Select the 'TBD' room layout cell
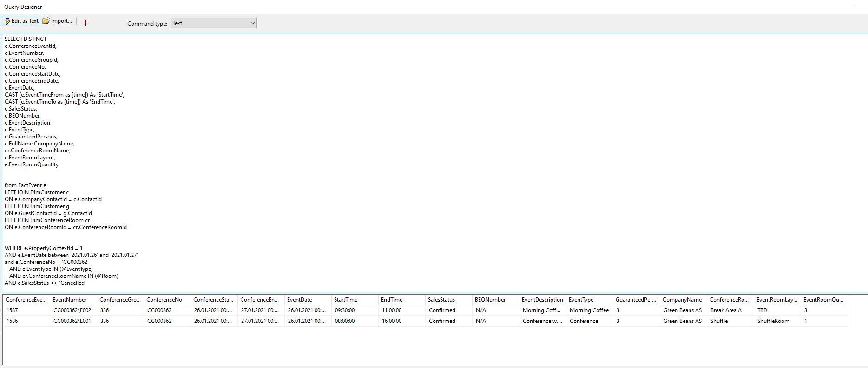 [777, 310]
